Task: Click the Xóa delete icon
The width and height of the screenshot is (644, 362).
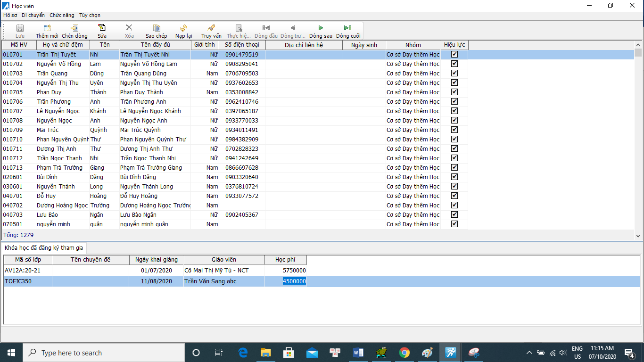Action: coord(129,28)
